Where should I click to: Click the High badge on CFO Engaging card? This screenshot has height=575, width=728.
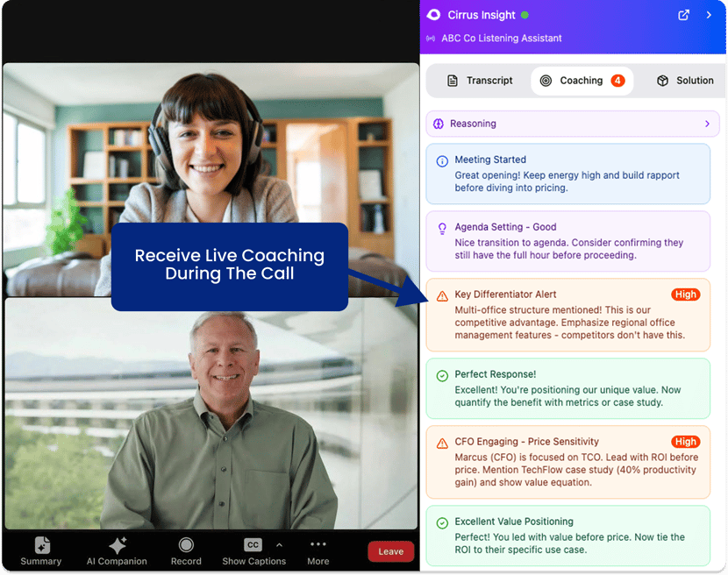pyautogui.click(x=685, y=442)
